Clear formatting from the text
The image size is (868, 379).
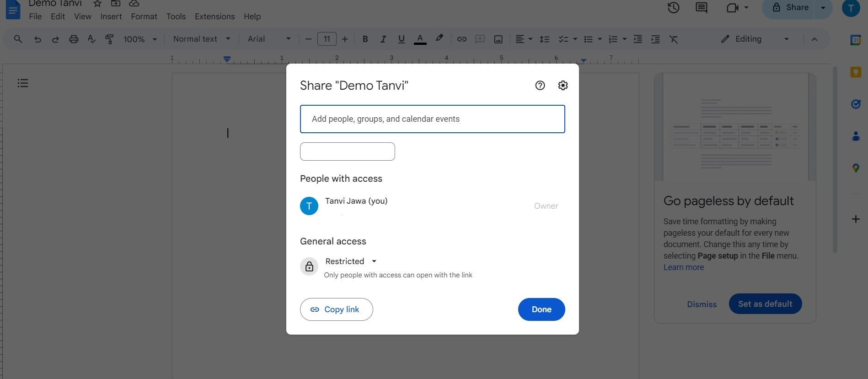(674, 39)
